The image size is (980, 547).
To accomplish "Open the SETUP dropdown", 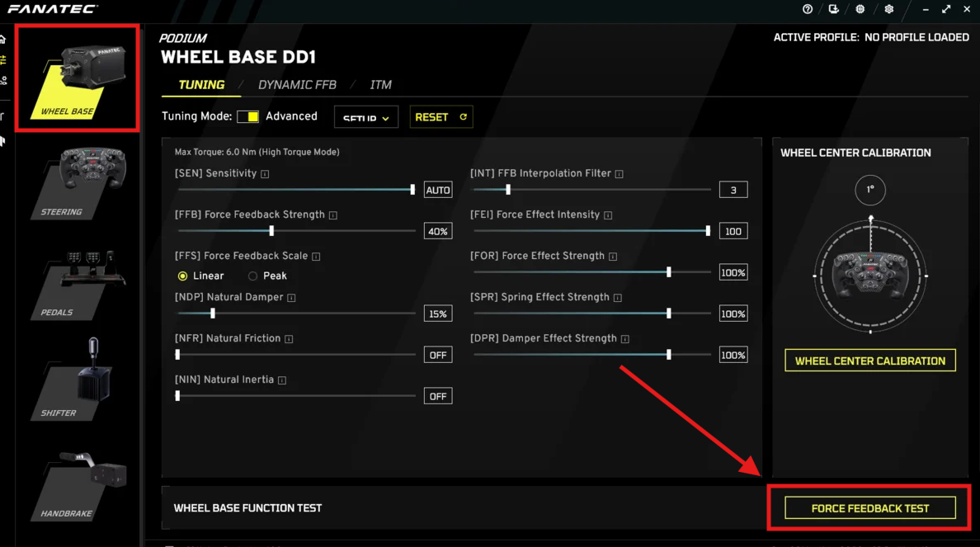I will click(x=365, y=116).
